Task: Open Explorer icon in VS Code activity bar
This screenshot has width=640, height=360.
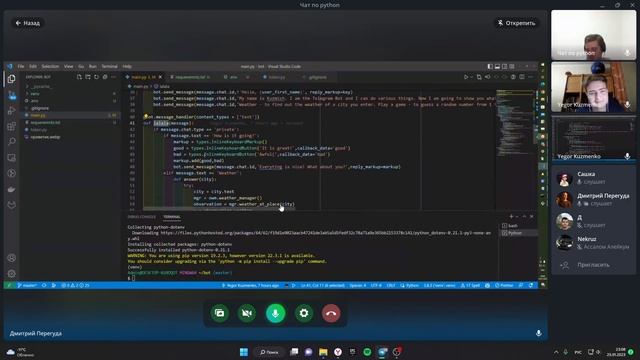Action: point(11,79)
